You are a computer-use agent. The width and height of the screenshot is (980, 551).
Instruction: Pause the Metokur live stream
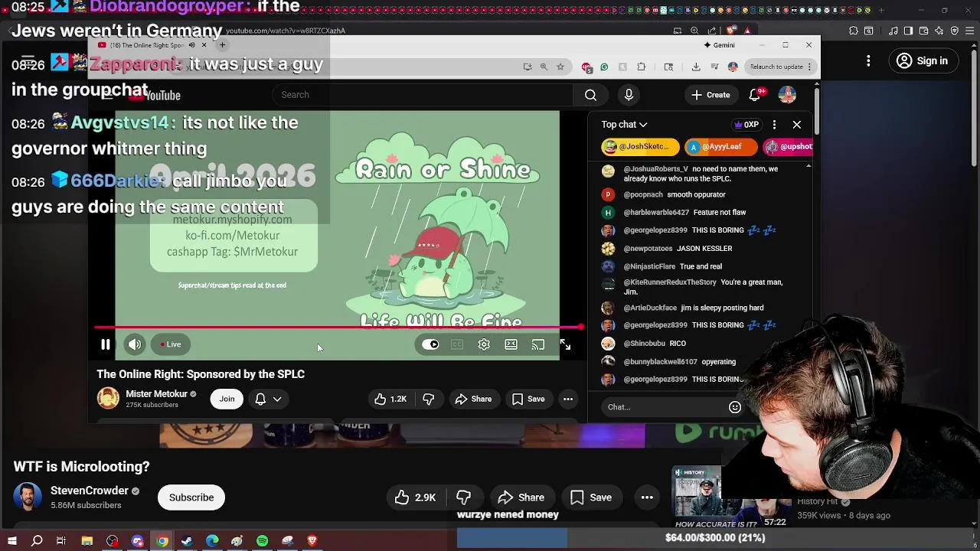[106, 344]
